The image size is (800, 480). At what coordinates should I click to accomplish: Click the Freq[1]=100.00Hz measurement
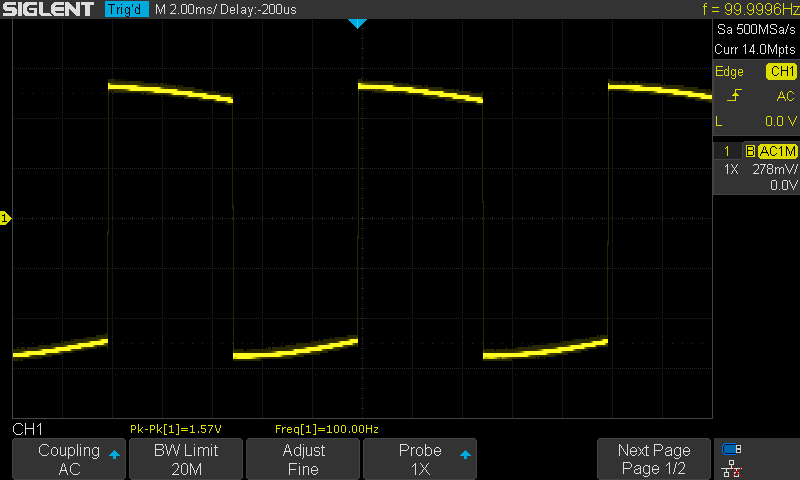327,429
